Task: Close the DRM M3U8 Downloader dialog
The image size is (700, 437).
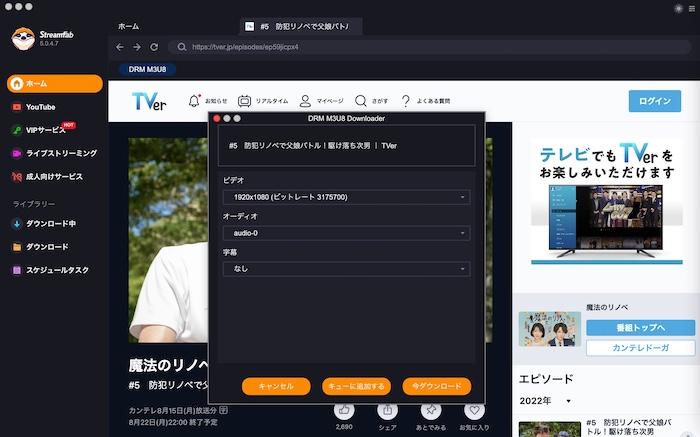Action: tap(217, 118)
